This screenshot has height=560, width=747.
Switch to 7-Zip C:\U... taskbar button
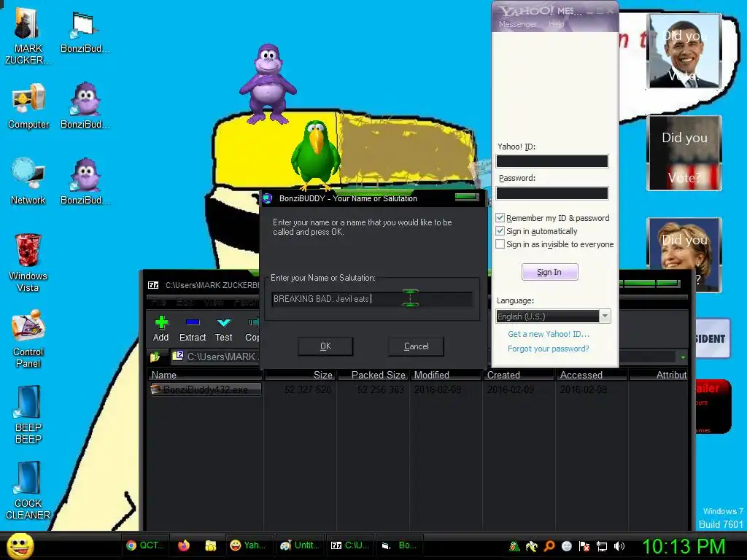[x=350, y=545]
